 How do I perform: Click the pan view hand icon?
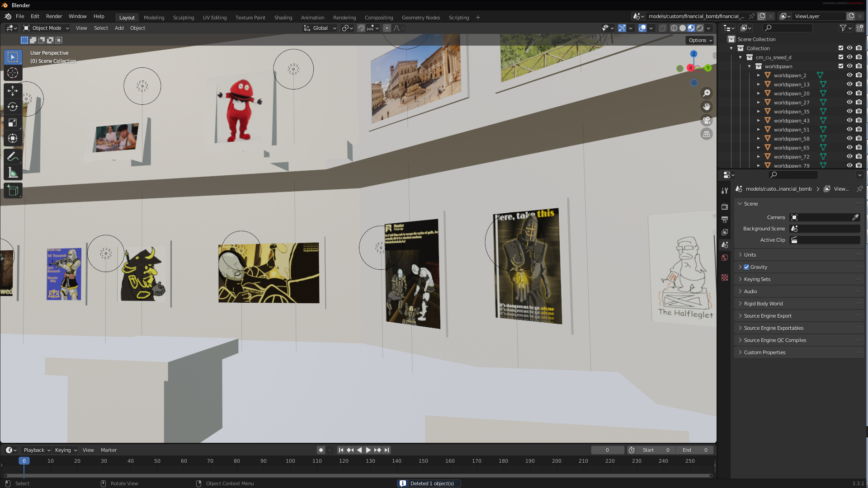(707, 107)
